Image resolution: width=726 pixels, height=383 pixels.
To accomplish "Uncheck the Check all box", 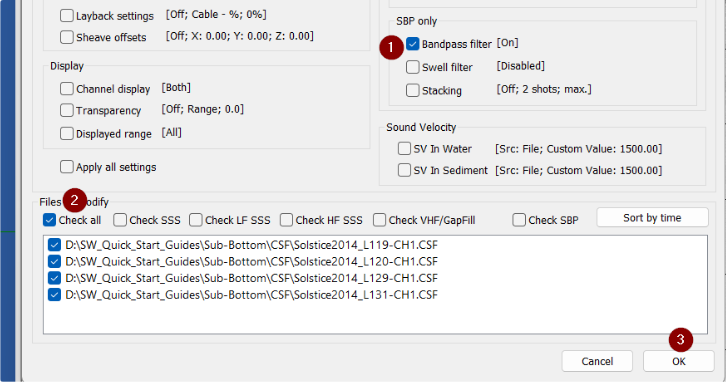I will coord(50,220).
